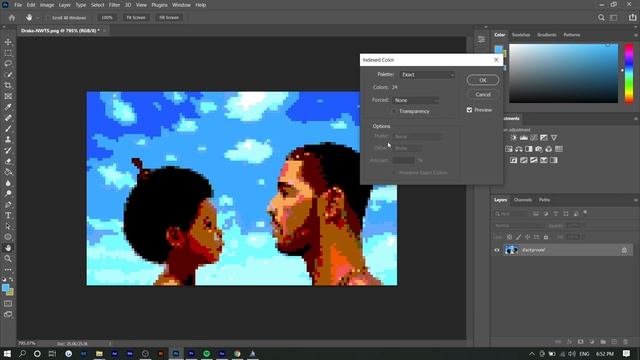Click the 100% zoom button
The image size is (640, 360).
click(x=107, y=18)
